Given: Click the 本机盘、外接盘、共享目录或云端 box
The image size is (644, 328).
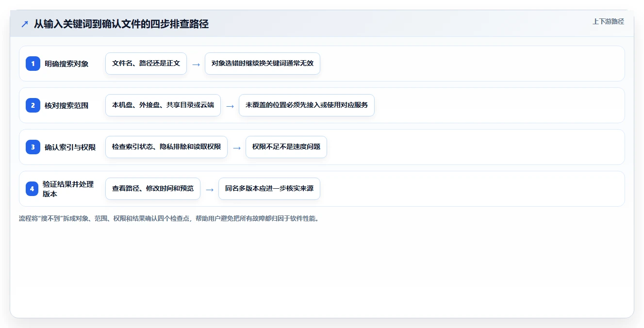Looking at the screenshot, I should click(x=163, y=105).
